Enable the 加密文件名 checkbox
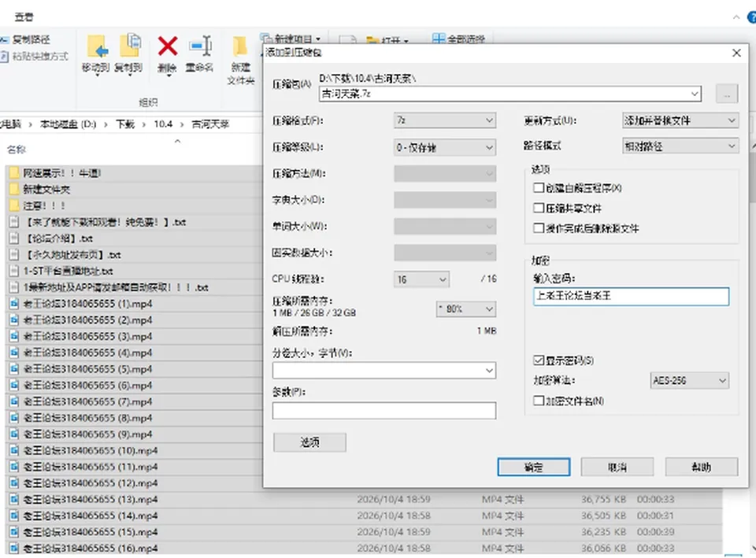This screenshot has height=558, width=756. 539,401
